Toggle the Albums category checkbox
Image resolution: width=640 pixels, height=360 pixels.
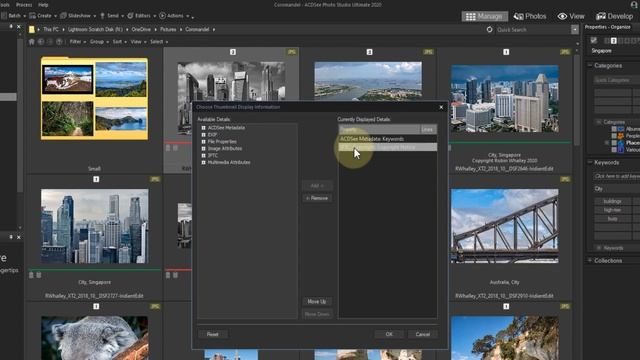coord(614,129)
